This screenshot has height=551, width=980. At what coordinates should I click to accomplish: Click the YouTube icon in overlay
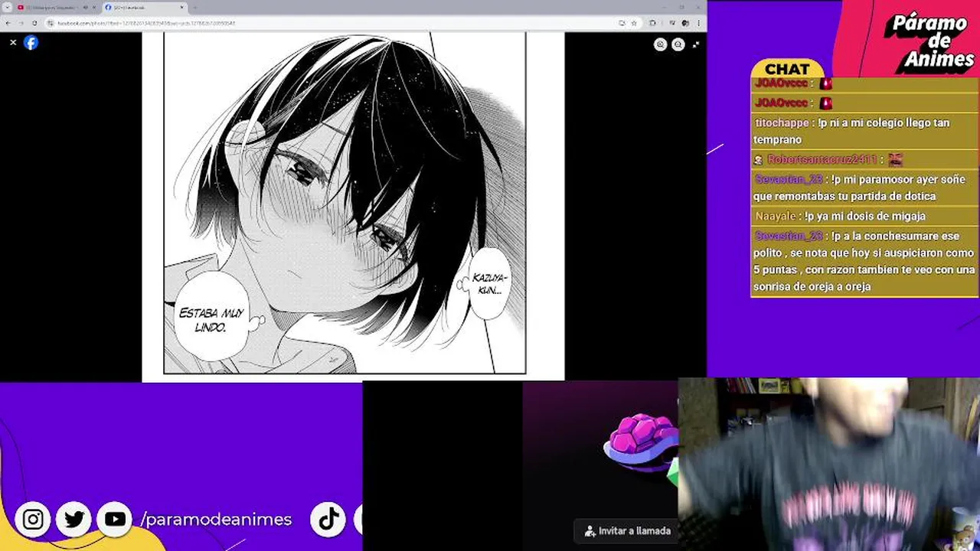pos(115,520)
